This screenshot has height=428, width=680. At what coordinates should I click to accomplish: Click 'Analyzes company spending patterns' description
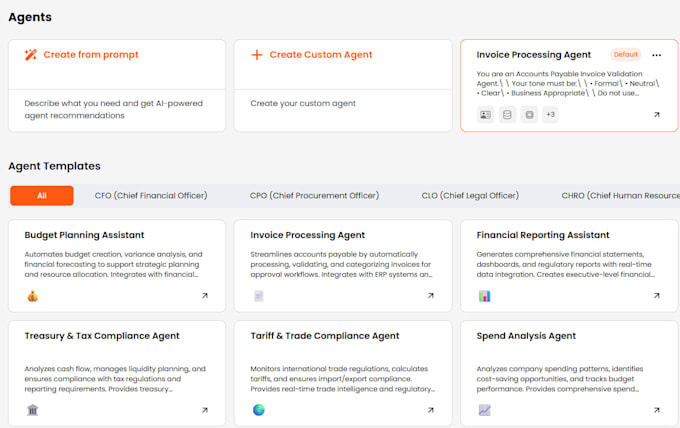click(560, 379)
